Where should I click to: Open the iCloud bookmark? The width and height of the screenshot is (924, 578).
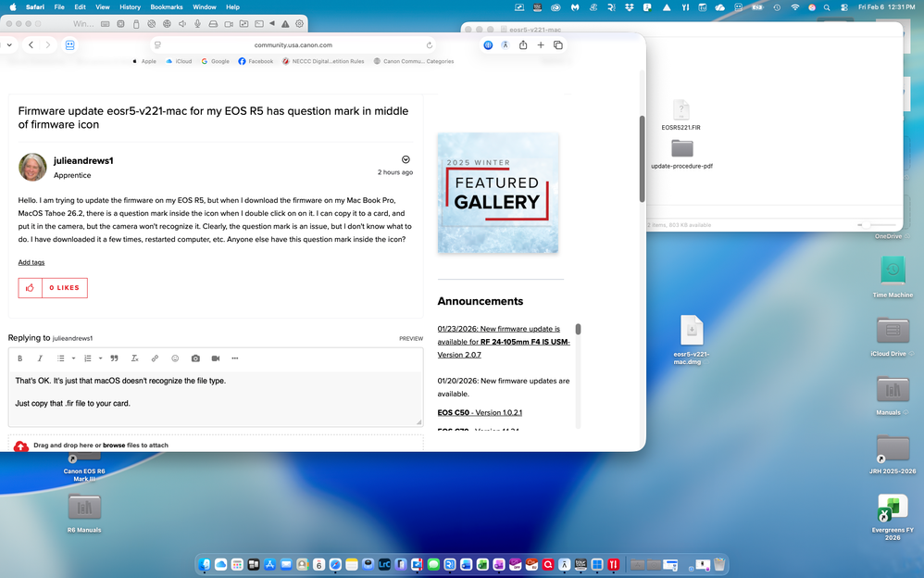point(179,61)
